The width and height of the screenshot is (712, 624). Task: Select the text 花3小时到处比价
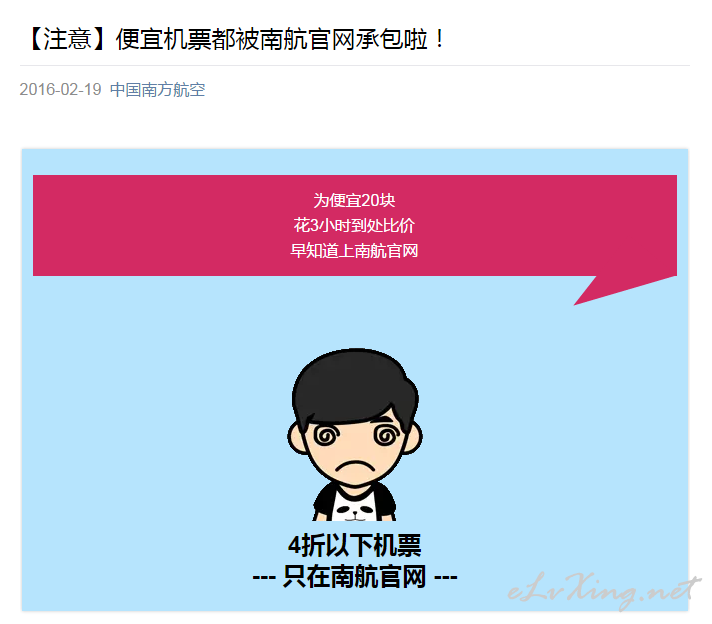click(x=354, y=226)
